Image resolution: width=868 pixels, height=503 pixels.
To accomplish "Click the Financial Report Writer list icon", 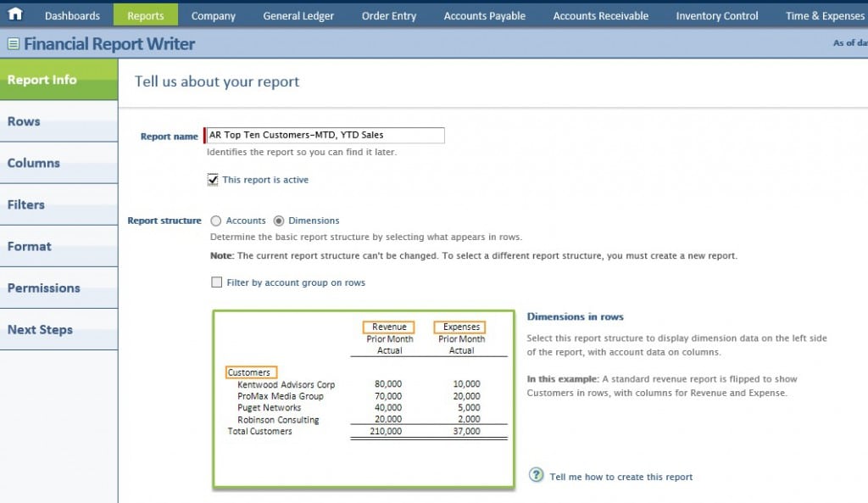I will coord(14,44).
